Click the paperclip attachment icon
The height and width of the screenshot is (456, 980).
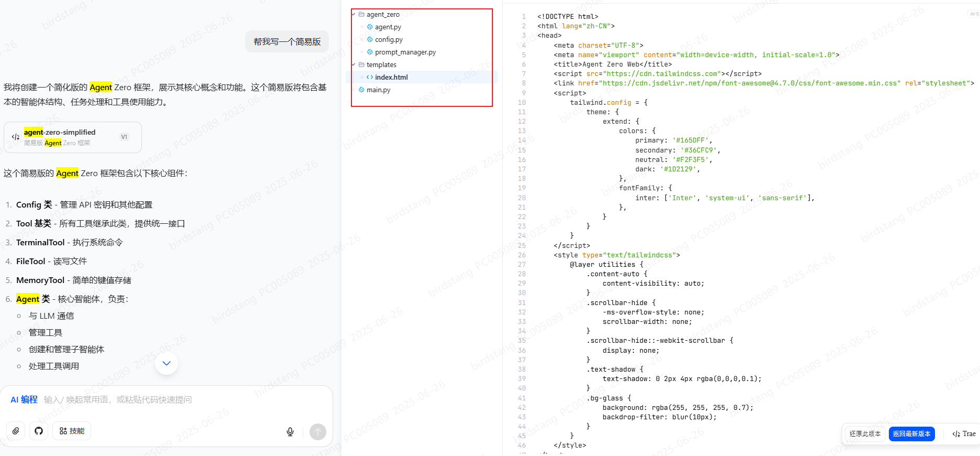pyautogui.click(x=16, y=431)
